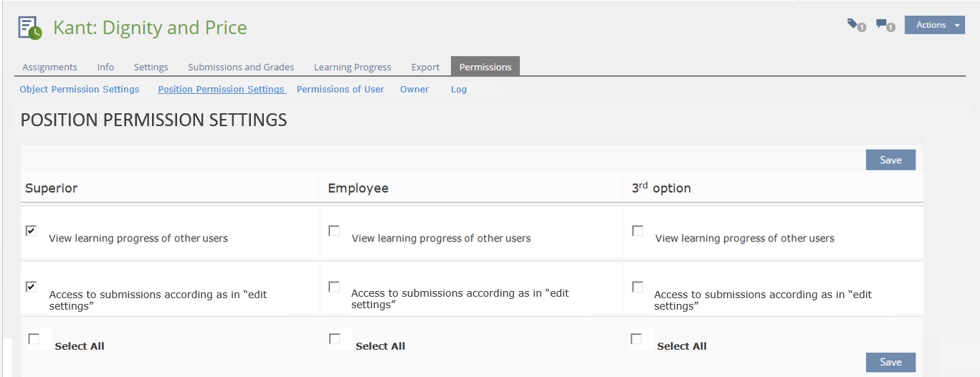View the permissions Log link
980x377 pixels.
[x=459, y=90]
